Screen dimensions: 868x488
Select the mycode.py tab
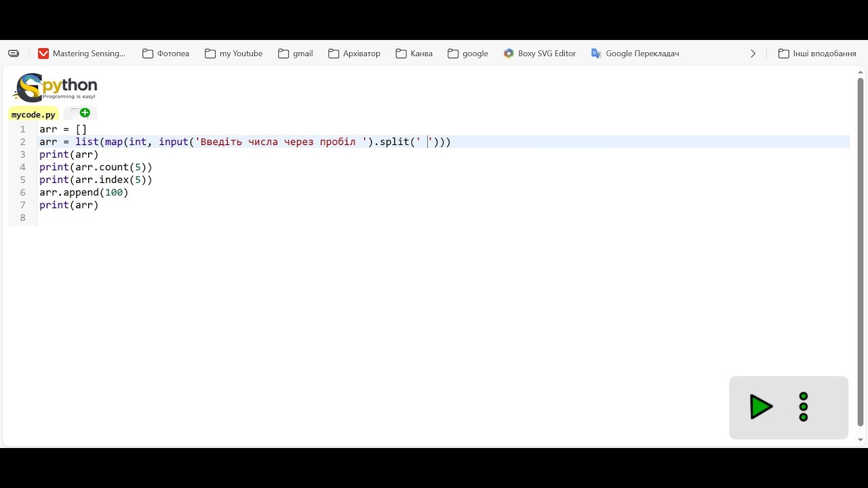click(x=33, y=115)
